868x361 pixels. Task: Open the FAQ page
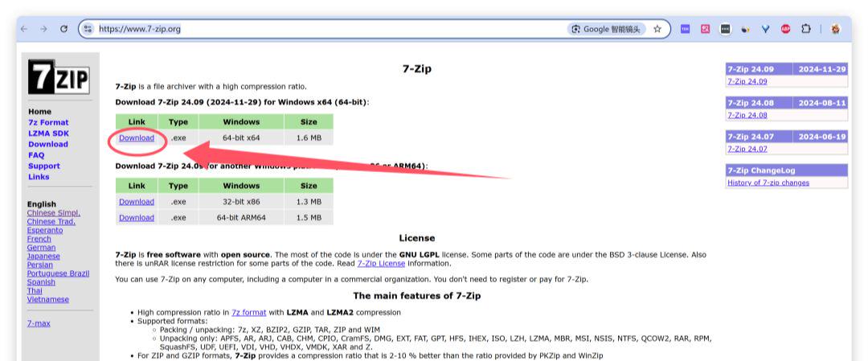tap(35, 155)
